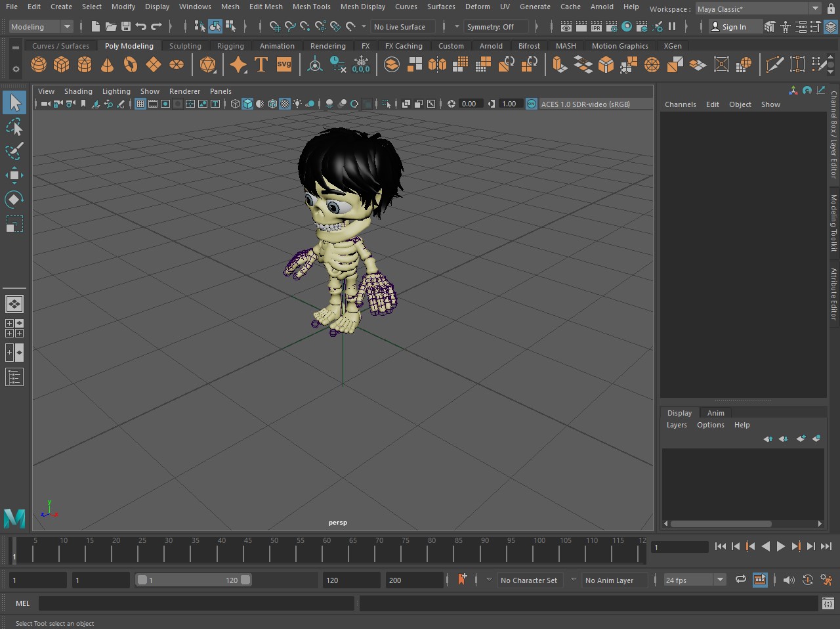Select the Multi-Cut tool on the shelf
The width and height of the screenshot is (840, 629).
click(775, 64)
